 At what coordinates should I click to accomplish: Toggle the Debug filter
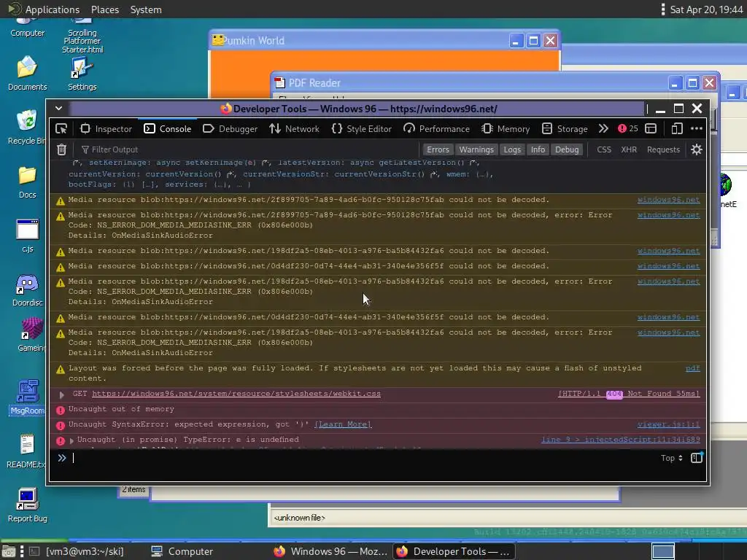coord(567,149)
